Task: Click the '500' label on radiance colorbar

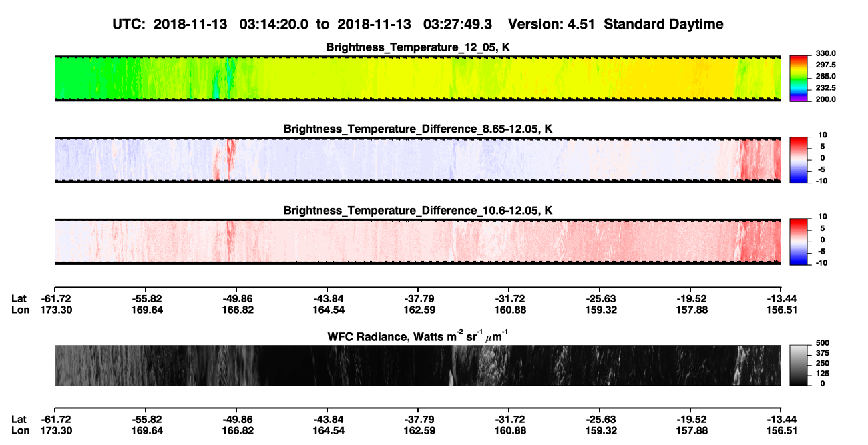Action: click(x=822, y=344)
